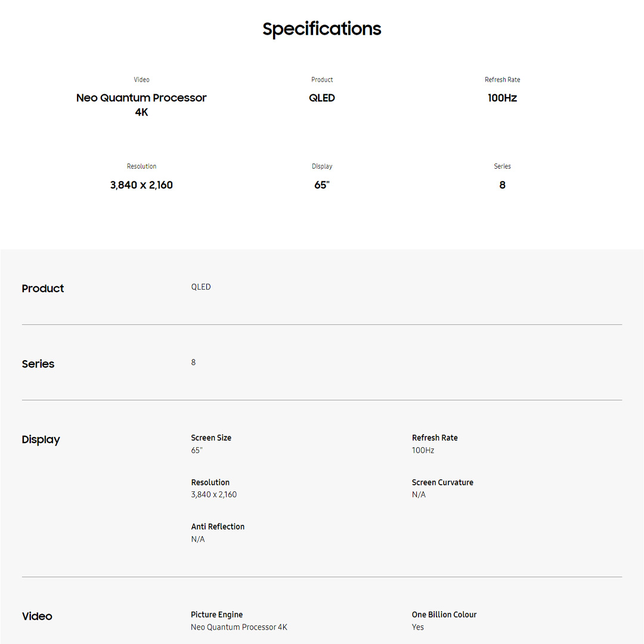Screen dimensions: 644x644
Task: Click the Refresh Rate label in the Display section
Action: click(435, 438)
